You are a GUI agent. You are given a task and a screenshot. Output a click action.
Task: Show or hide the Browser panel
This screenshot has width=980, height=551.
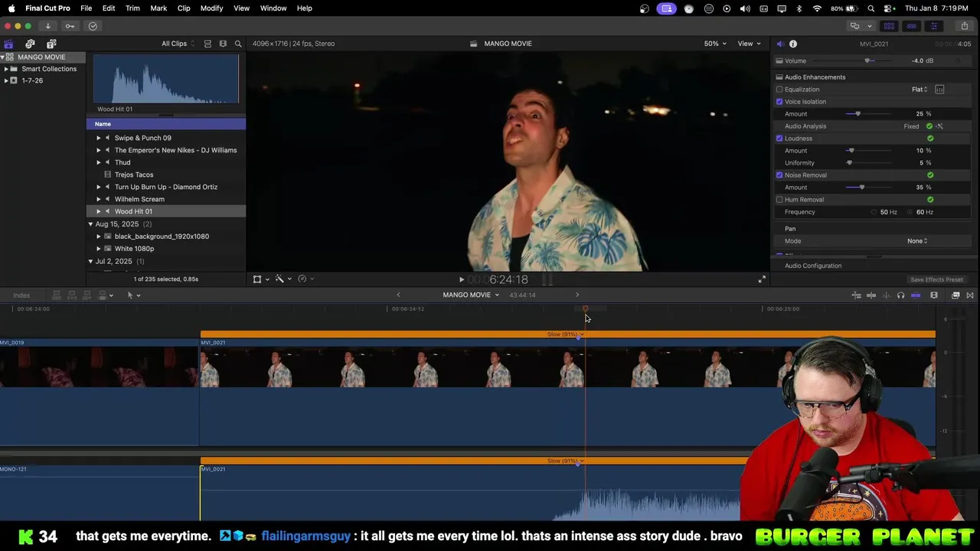[x=889, y=26]
